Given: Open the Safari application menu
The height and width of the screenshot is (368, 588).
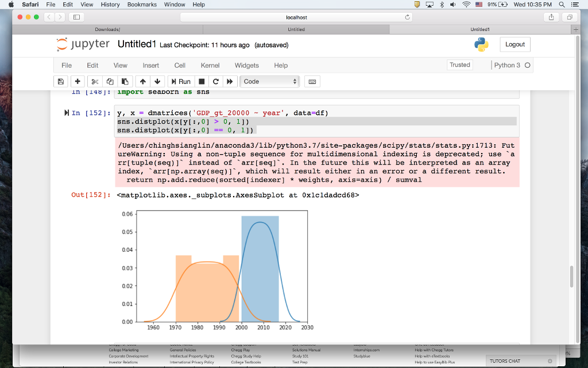Looking at the screenshot, I should pos(30,5).
